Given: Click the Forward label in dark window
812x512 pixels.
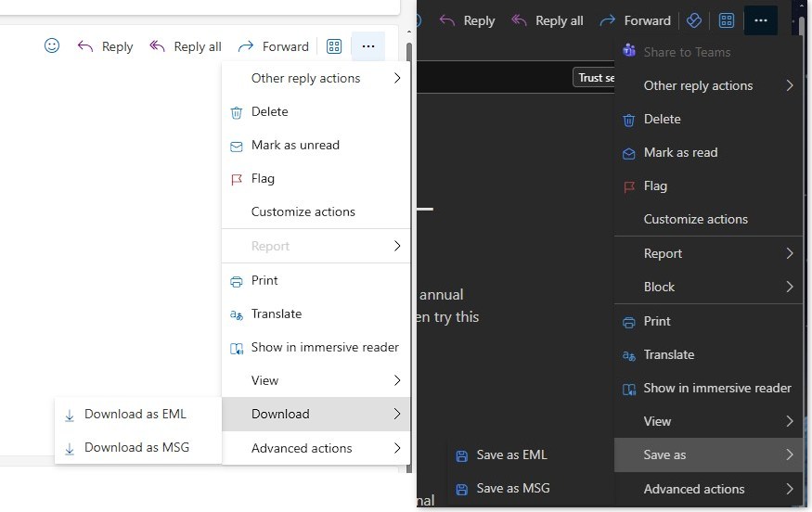Looking at the screenshot, I should click(648, 20).
